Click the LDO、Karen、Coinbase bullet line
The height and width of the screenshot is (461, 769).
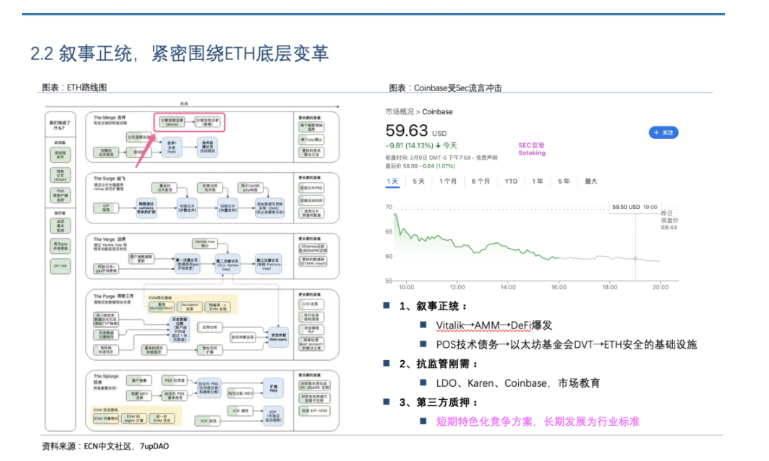(x=518, y=383)
